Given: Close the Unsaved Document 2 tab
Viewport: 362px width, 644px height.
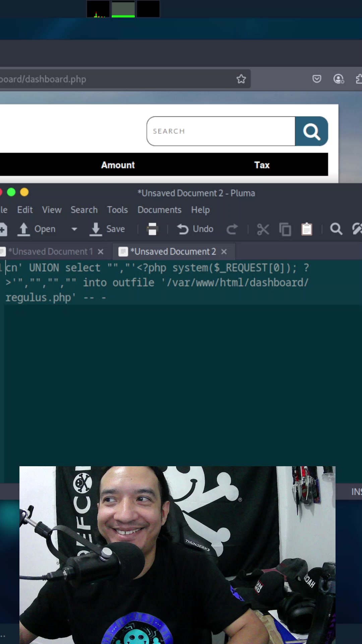Looking at the screenshot, I should tap(224, 252).
